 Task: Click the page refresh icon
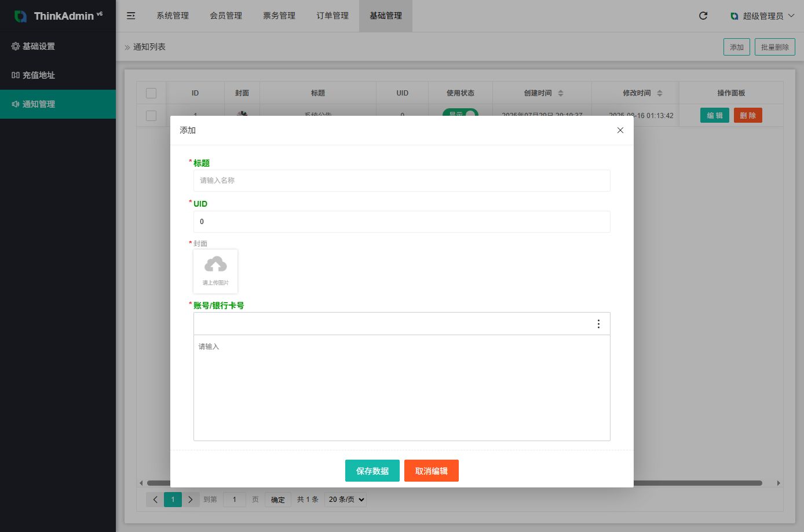click(703, 16)
